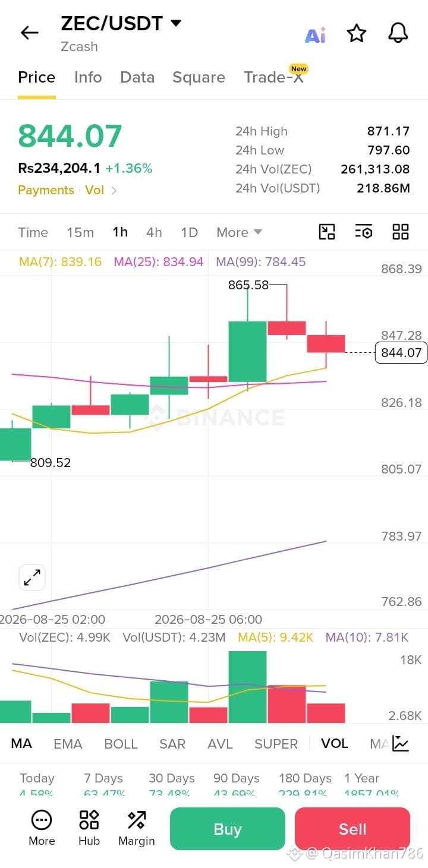Tap the green Buy button
Viewport: 428px width, 868px height.
[x=228, y=829]
